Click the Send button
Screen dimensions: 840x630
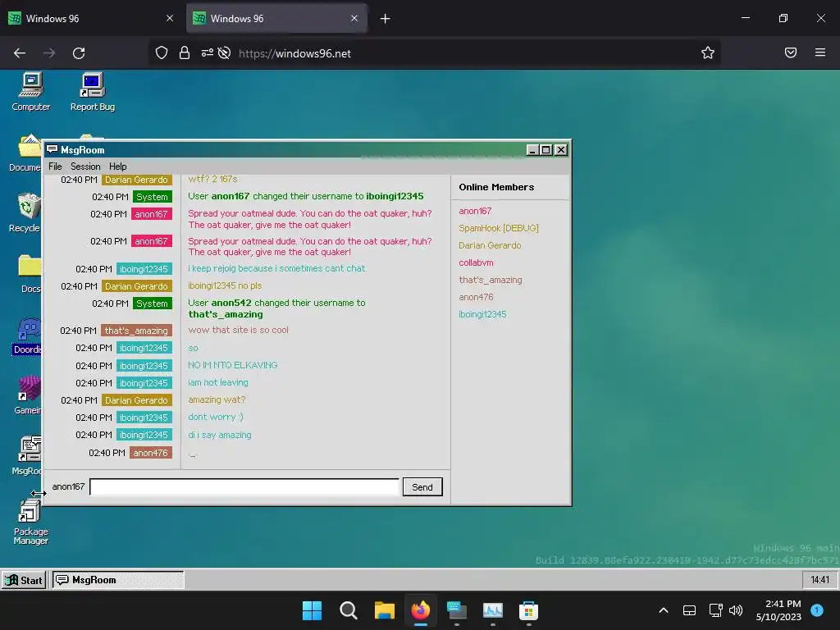pos(422,487)
